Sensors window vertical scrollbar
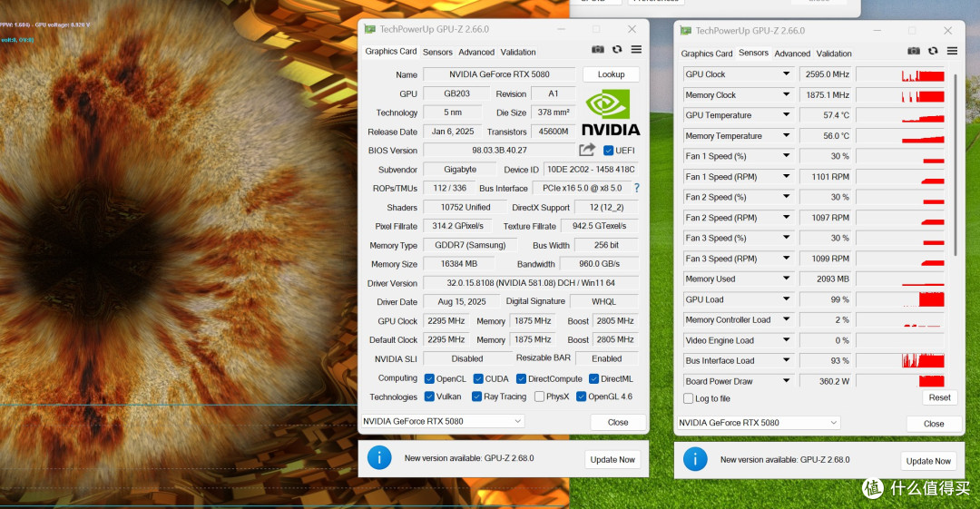Image resolution: width=980 pixels, height=509 pixels. (x=955, y=164)
